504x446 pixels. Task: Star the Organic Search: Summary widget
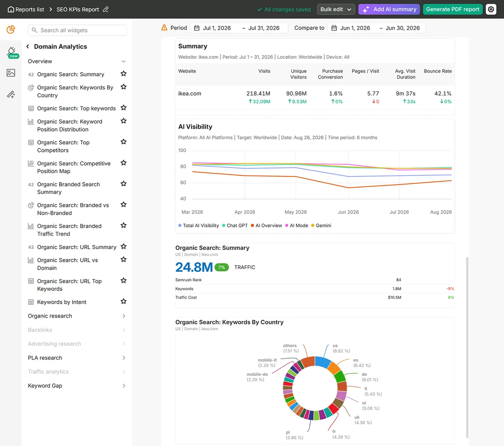pyautogui.click(x=123, y=73)
